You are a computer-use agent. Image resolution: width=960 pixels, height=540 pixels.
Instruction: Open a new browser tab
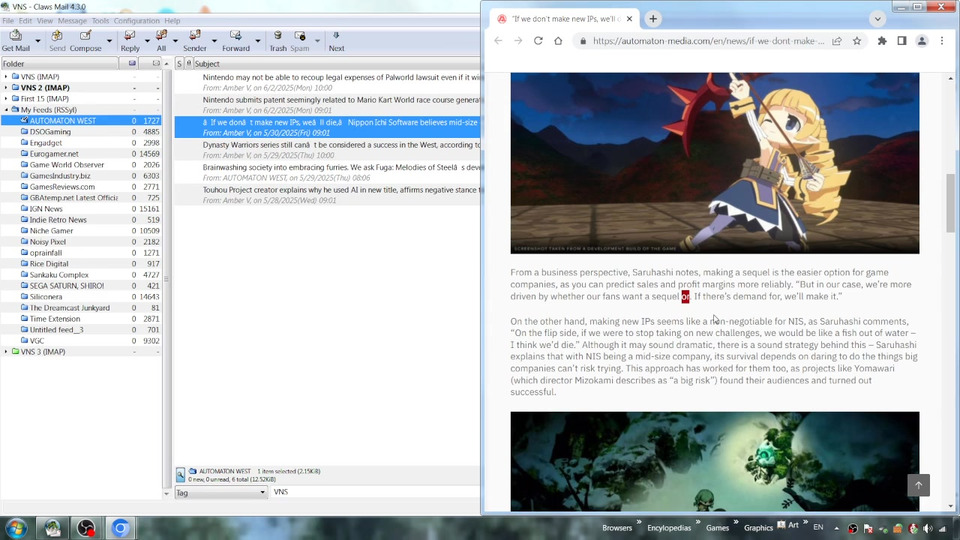click(653, 19)
